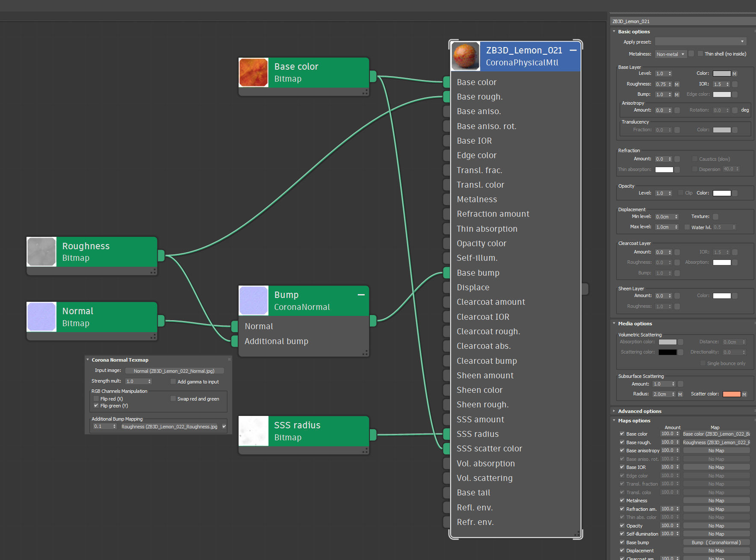Click the Base rough. Roughness map slot button
The width and height of the screenshot is (756, 560).
tap(716, 442)
